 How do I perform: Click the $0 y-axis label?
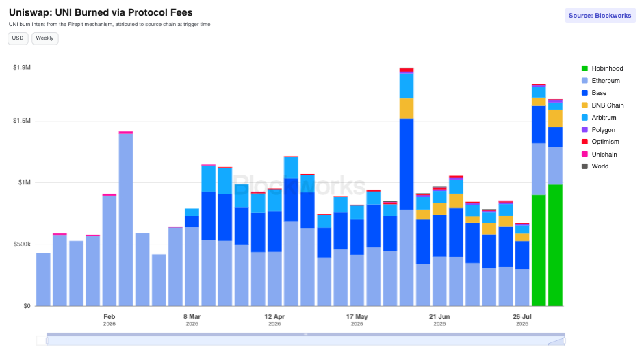(x=27, y=306)
